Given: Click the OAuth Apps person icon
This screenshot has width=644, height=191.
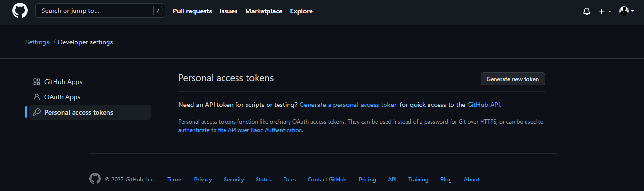Looking at the screenshot, I should (37, 97).
